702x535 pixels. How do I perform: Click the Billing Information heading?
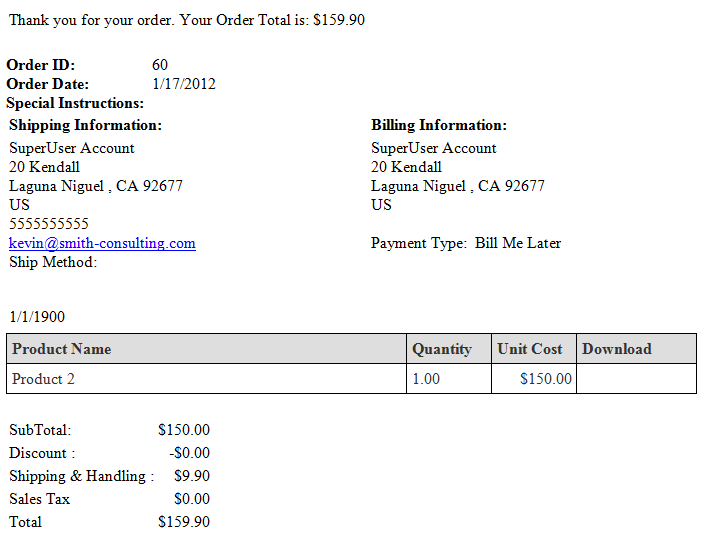[439, 125]
